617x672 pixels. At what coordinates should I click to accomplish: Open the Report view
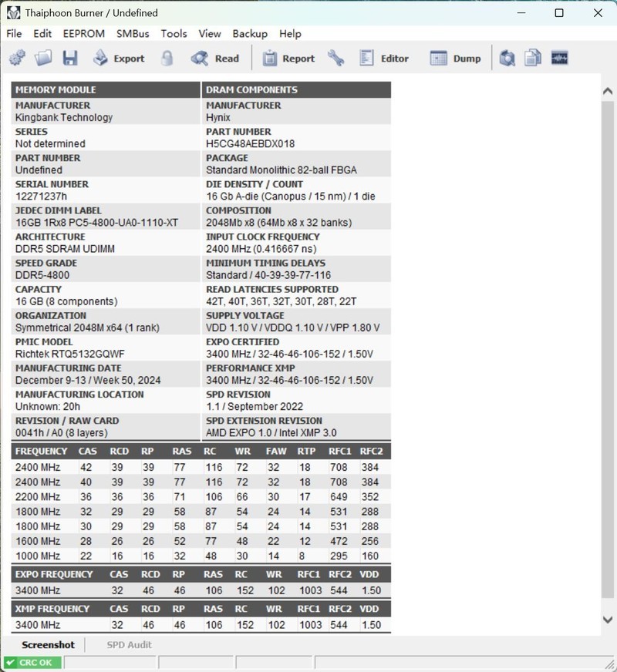[x=288, y=59]
